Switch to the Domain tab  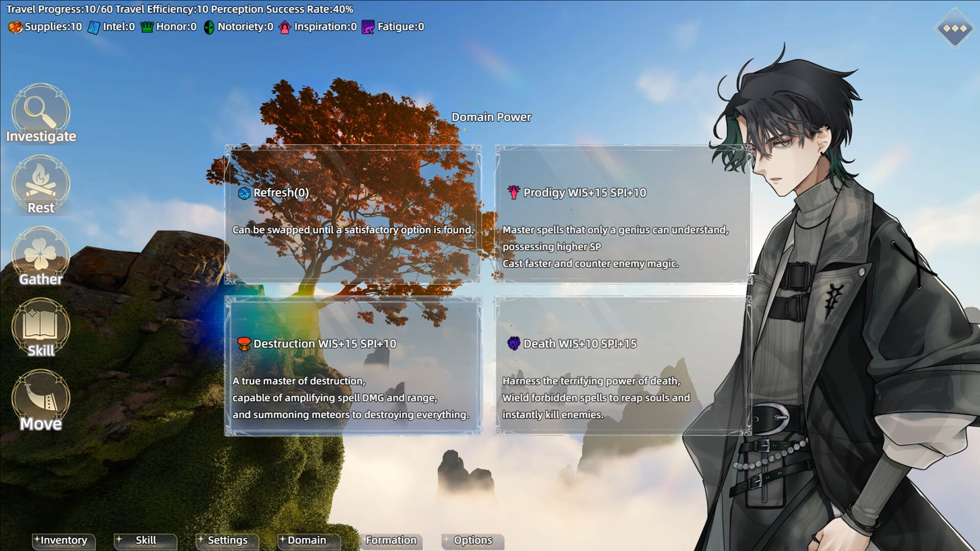tap(308, 540)
